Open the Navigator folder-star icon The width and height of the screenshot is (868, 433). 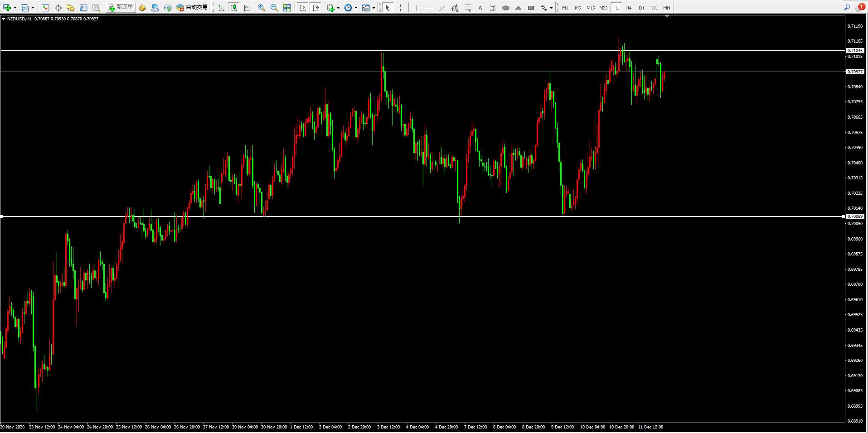click(71, 8)
